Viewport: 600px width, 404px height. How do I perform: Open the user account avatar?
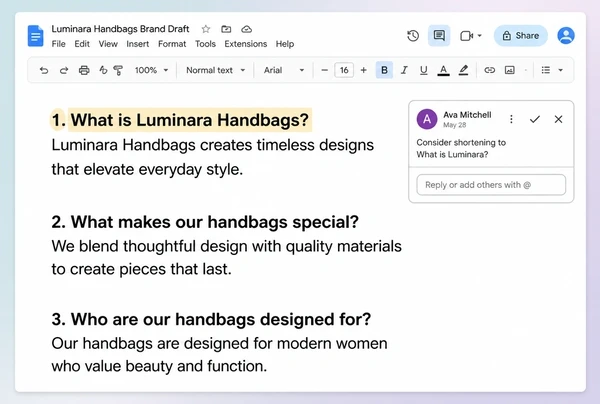click(x=566, y=36)
